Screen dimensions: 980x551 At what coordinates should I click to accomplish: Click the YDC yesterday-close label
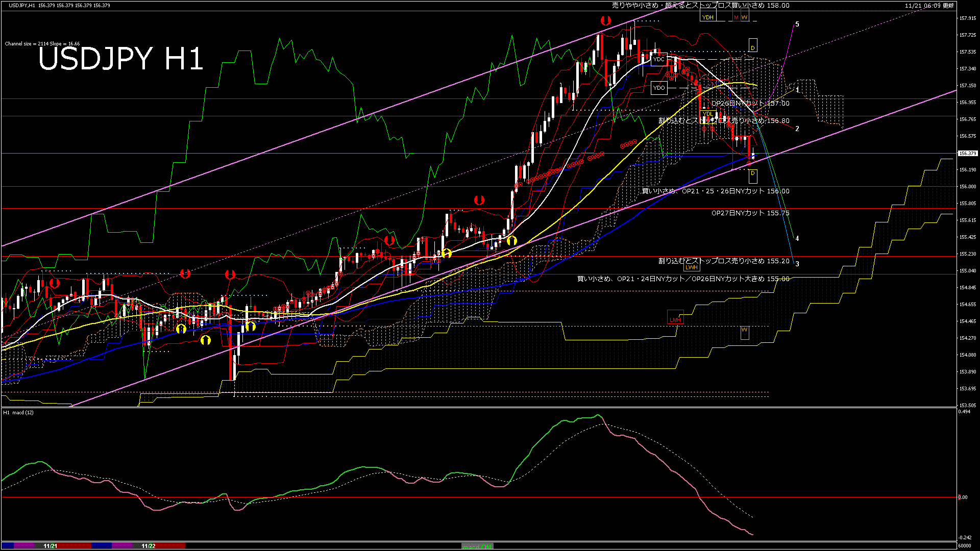click(x=659, y=59)
